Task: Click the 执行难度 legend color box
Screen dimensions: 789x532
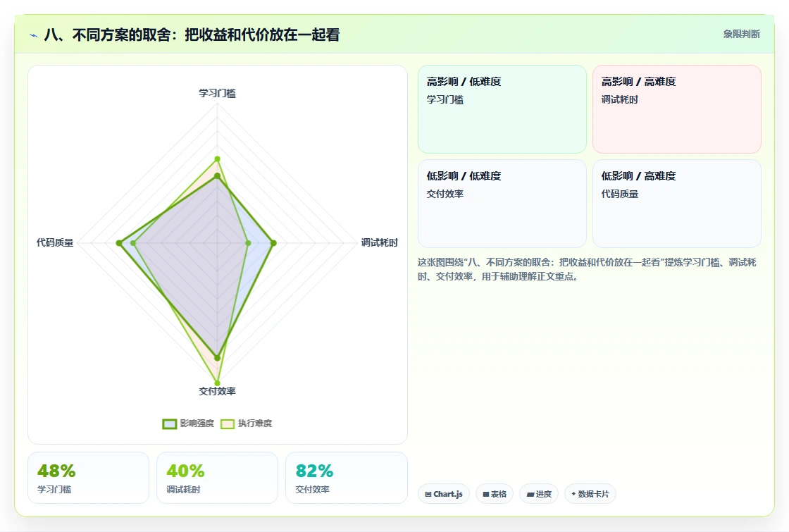Action: [228, 423]
